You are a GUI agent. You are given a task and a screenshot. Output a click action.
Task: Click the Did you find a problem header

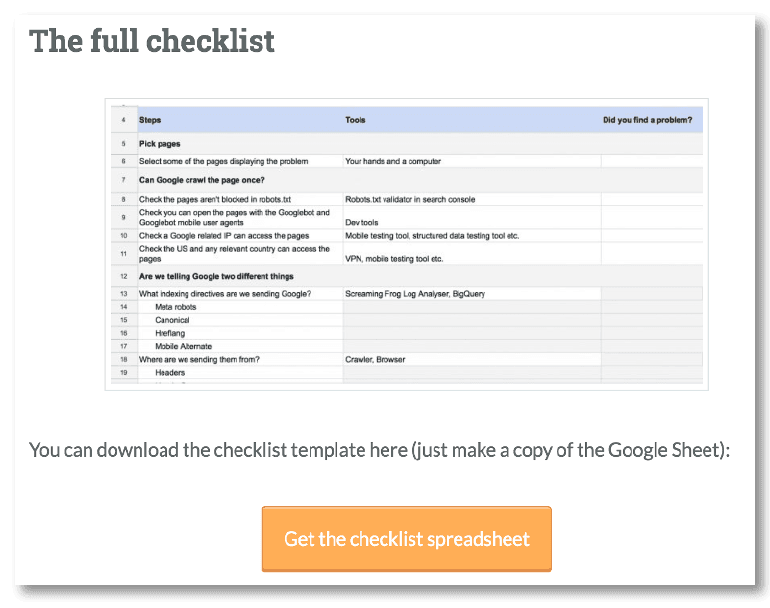(x=647, y=120)
